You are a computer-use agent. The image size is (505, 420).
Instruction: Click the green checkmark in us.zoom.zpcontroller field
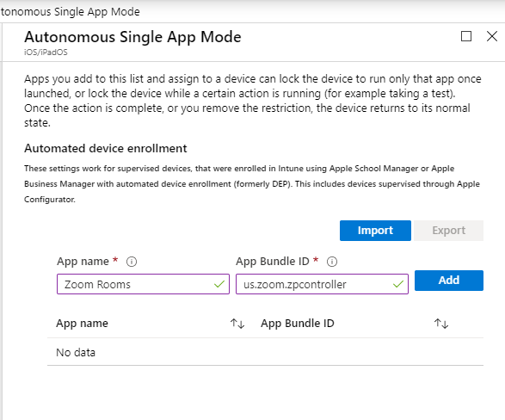(398, 284)
